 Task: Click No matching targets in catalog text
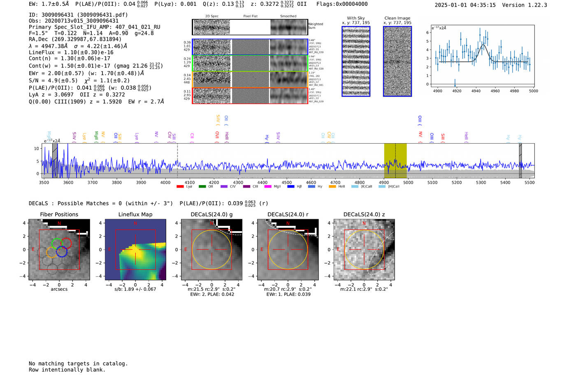click(78, 364)
